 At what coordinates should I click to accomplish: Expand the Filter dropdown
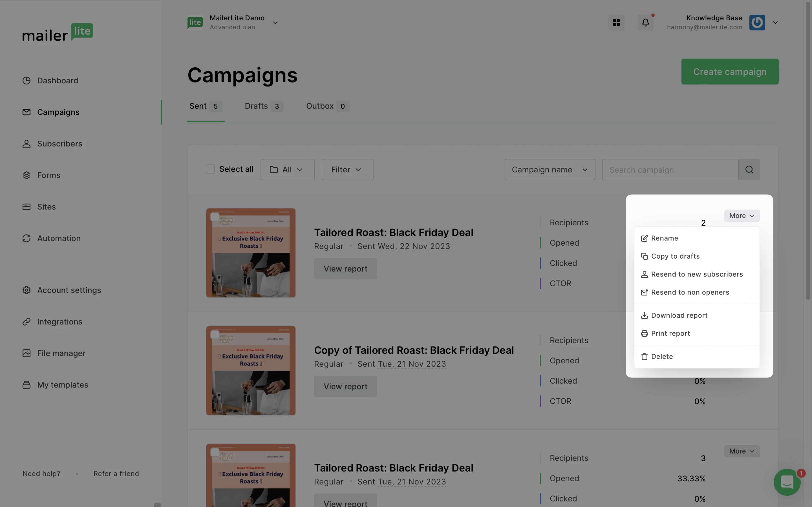click(347, 170)
